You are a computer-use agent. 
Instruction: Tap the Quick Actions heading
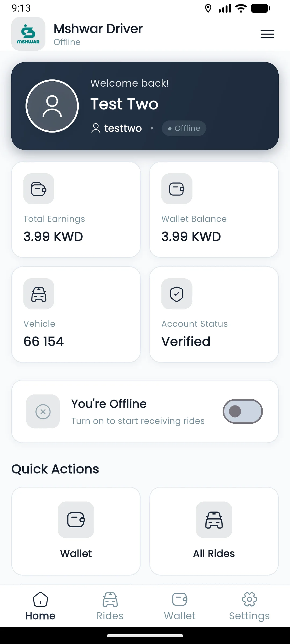(x=55, y=469)
